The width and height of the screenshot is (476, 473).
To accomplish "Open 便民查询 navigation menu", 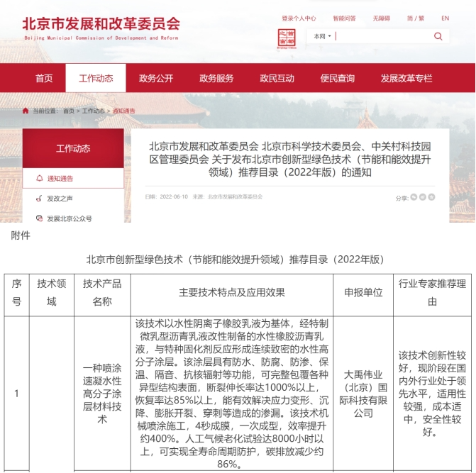I will pyautogui.click(x=337, y=78).
